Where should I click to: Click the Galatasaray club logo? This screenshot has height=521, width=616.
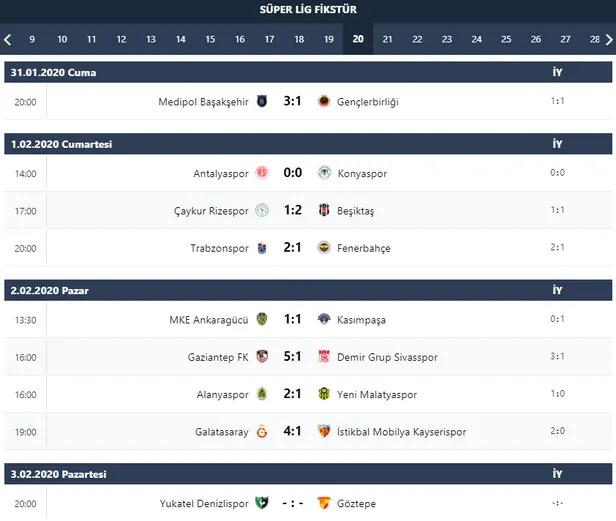[263, 431]
